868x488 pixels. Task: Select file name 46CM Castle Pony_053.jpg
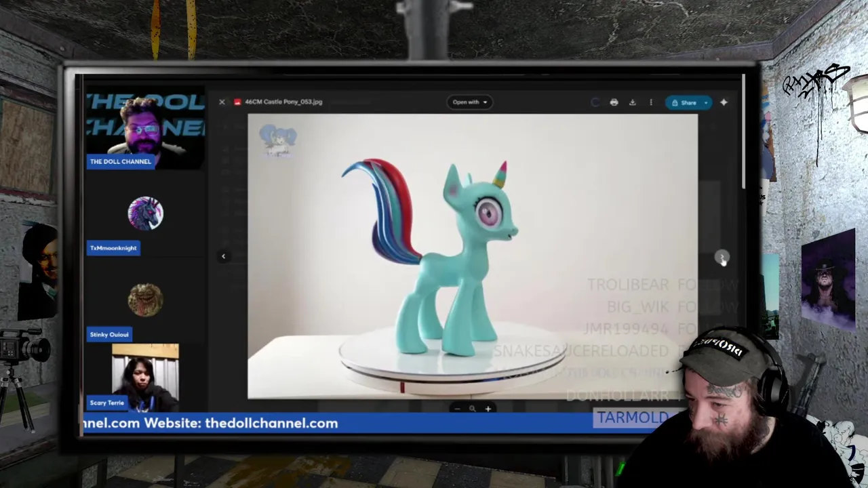click(x=283, y=102)
